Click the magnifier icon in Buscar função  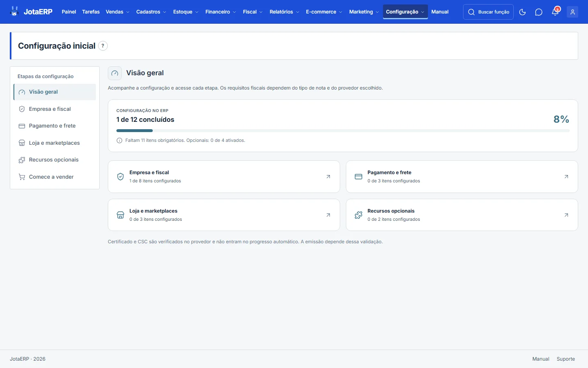(471, 12)
